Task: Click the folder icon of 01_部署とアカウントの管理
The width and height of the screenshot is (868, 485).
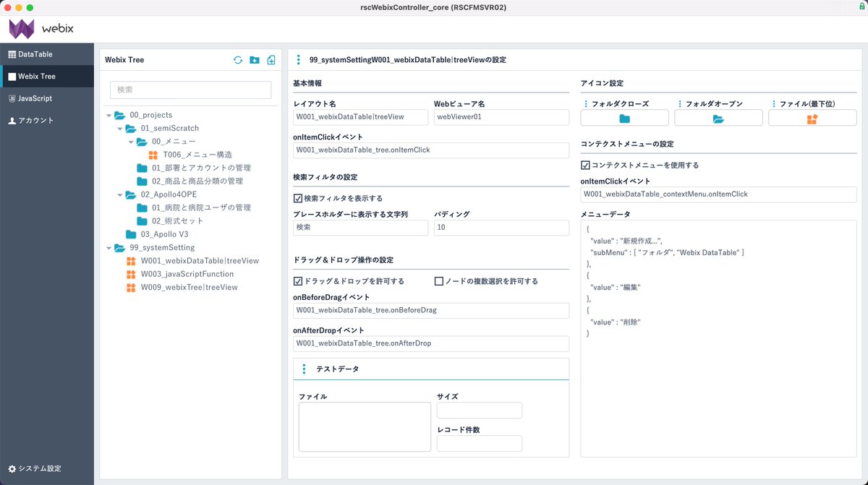Action: 142,168
